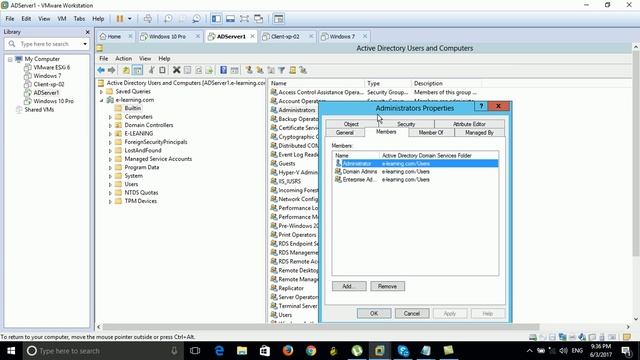The height and width of the screenshot is (360, 640).
Task: Switch to the Managed By tab
Action: click(x=479, y=133)
